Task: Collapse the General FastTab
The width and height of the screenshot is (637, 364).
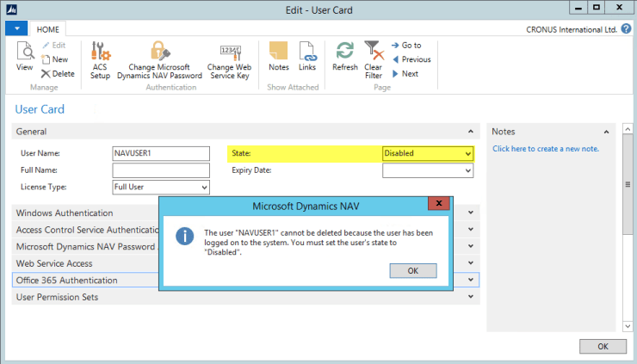Action: click(x=471, y=132)
